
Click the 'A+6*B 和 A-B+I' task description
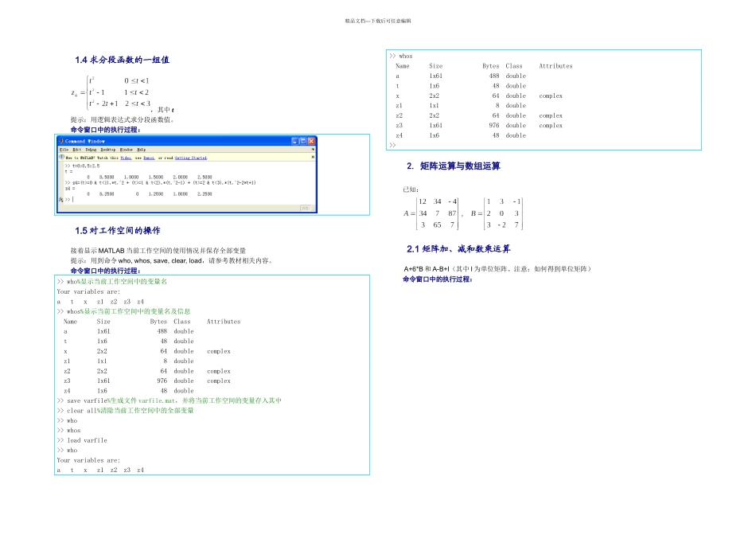[497, 269]
